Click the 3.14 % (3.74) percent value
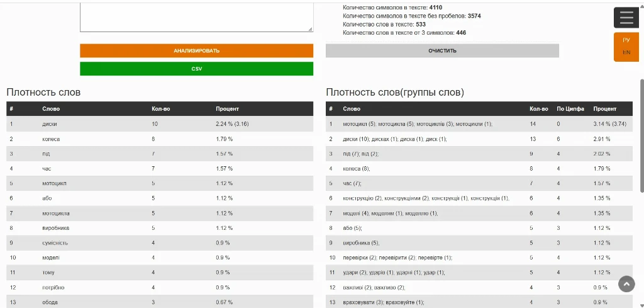644x308 pixels. pyautogui.click(x=609, y=124)
